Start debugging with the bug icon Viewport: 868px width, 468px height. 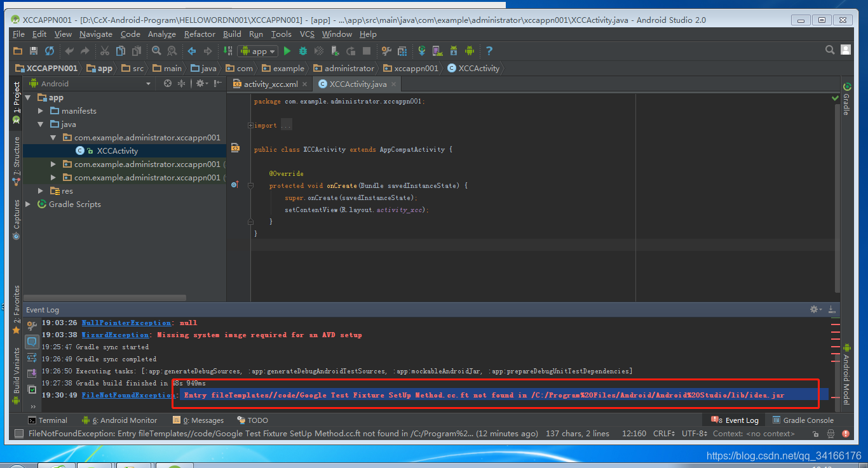pyautogui.click(x=303, y=51)
